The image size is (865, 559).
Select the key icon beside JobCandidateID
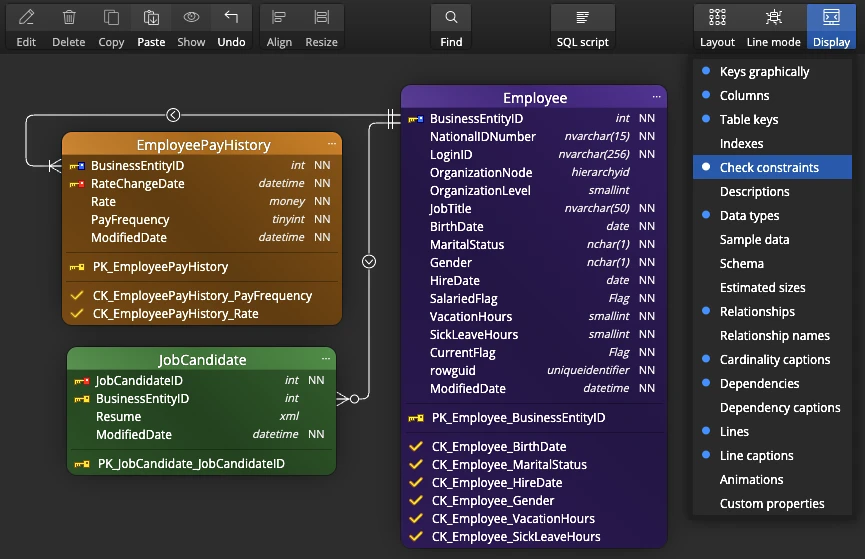82,381
